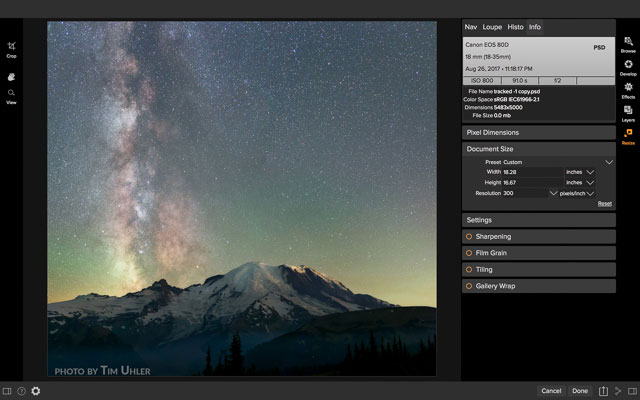The height and width of the screenshot is (400, 640).
Task: Click the Done button
Action: pyautogui.click(x=580, y=391)
